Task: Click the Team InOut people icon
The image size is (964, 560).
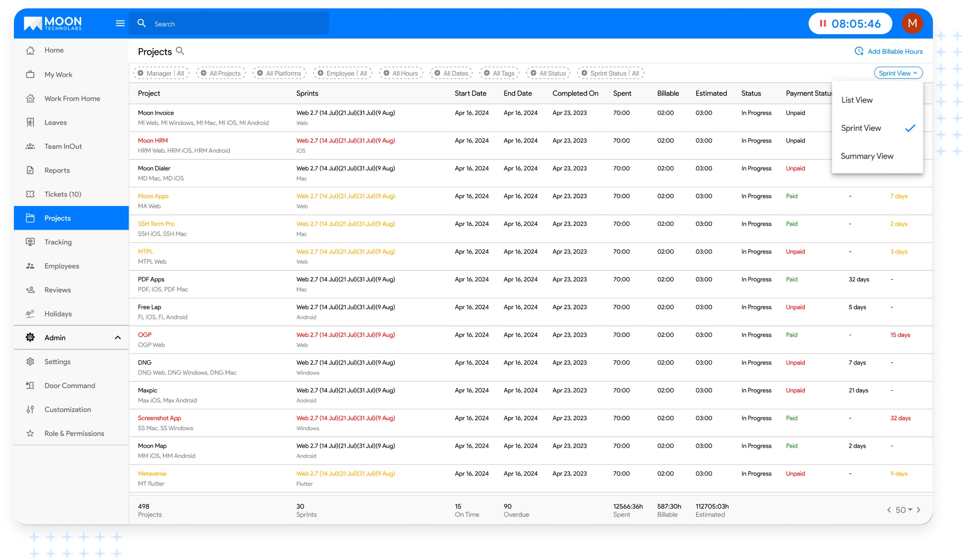Action: (x=30, y=146)
